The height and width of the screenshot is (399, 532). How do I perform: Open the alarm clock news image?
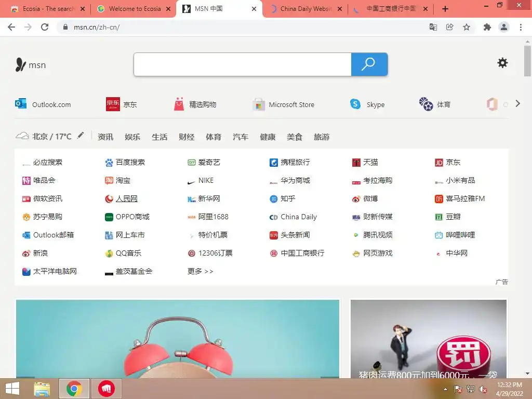click(x=178, y=339)
